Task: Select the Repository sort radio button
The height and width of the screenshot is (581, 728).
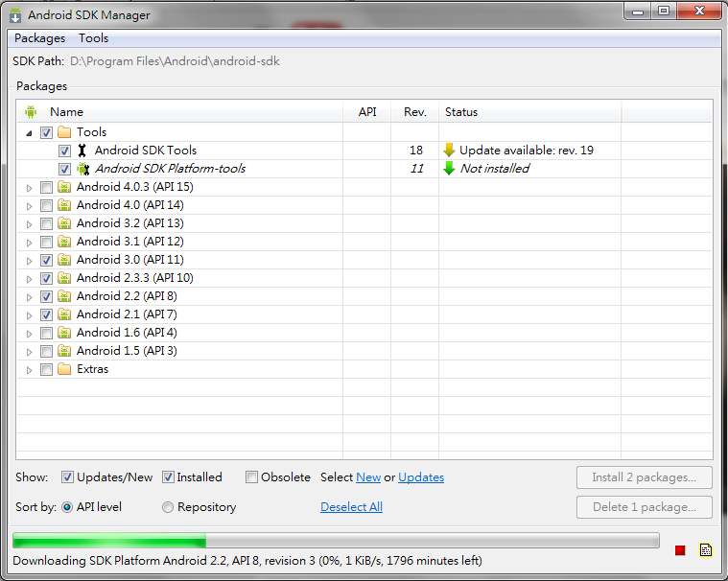Action: 168,507
